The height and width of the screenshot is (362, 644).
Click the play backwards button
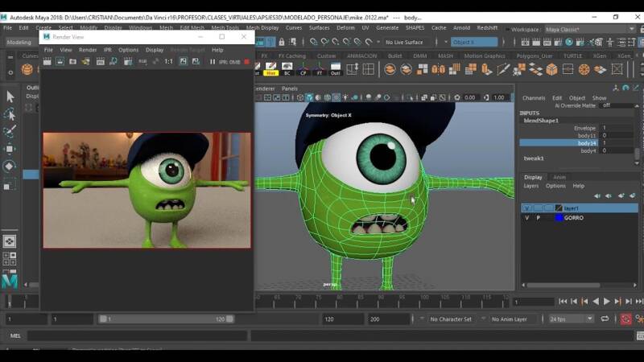click(597, 302)
